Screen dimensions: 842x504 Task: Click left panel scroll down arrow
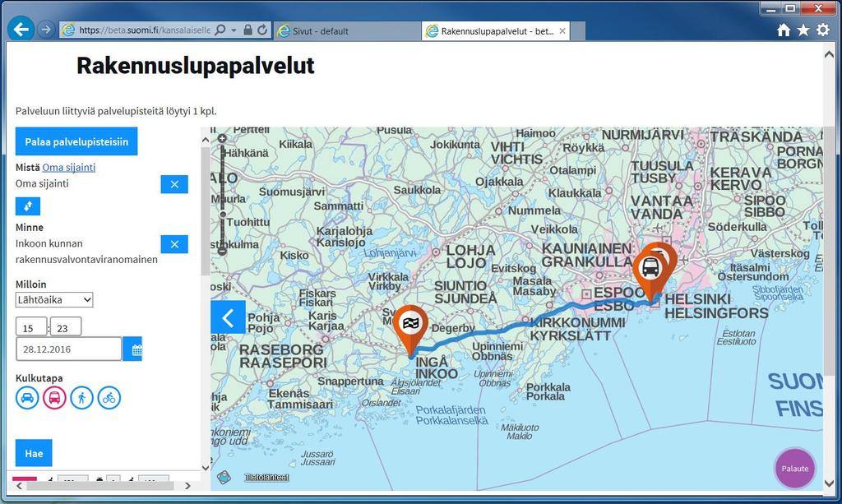[x=205, y=468]
